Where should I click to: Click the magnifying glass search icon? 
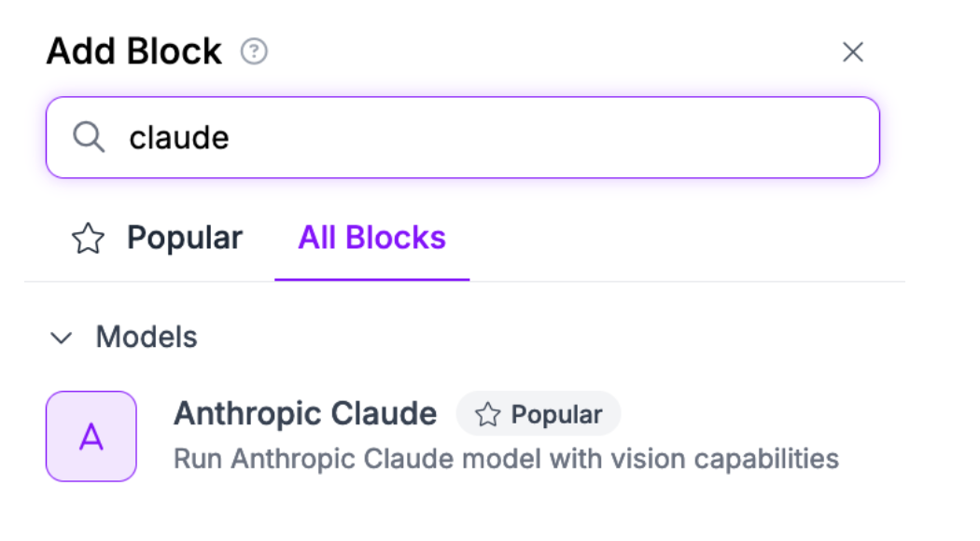coord(89,137)
